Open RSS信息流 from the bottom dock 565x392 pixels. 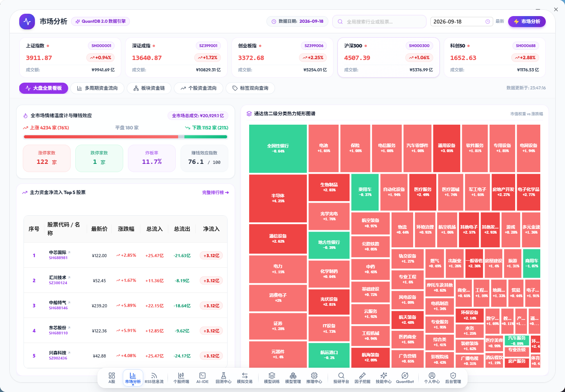point(154,378)
